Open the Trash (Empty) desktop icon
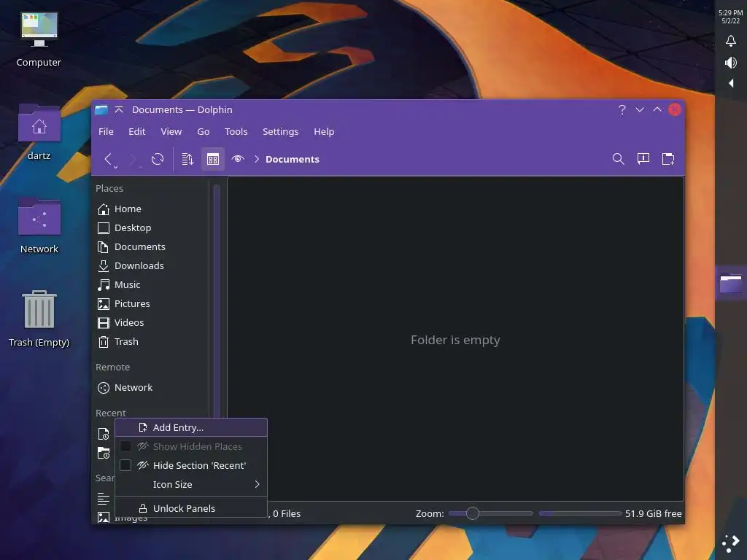The width and height of the screenshot is (747, 560). (x=39, y=319)
